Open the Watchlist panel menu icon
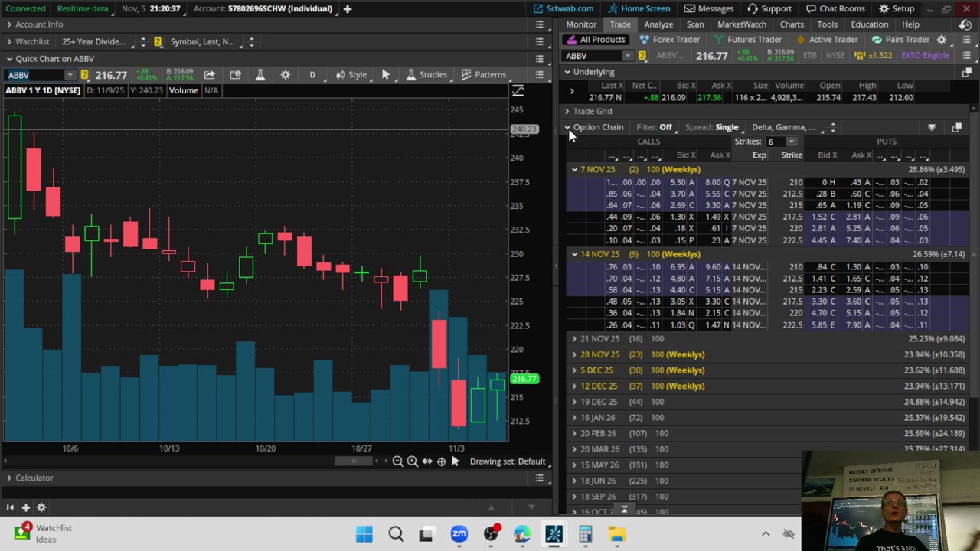 coord(540,41)
